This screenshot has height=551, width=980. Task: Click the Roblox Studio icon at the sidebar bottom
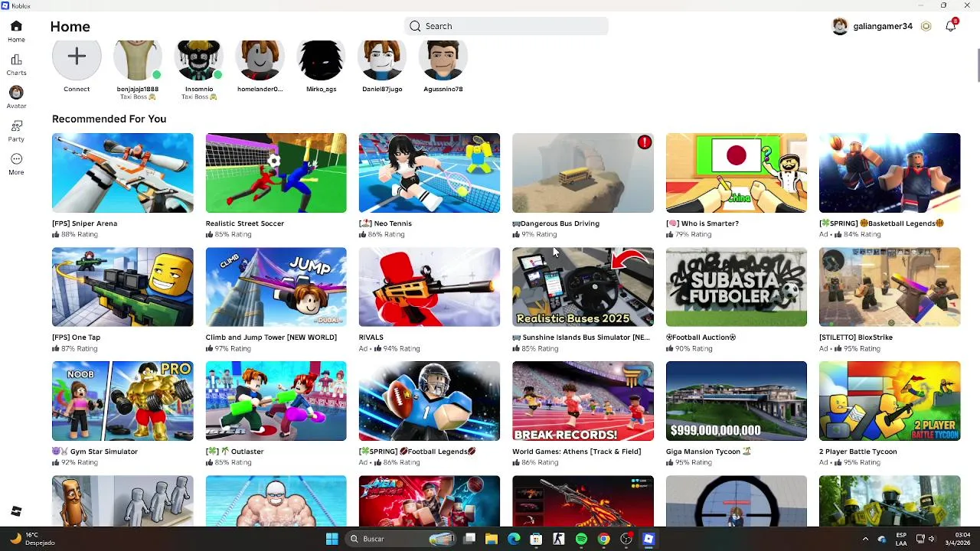16,511
